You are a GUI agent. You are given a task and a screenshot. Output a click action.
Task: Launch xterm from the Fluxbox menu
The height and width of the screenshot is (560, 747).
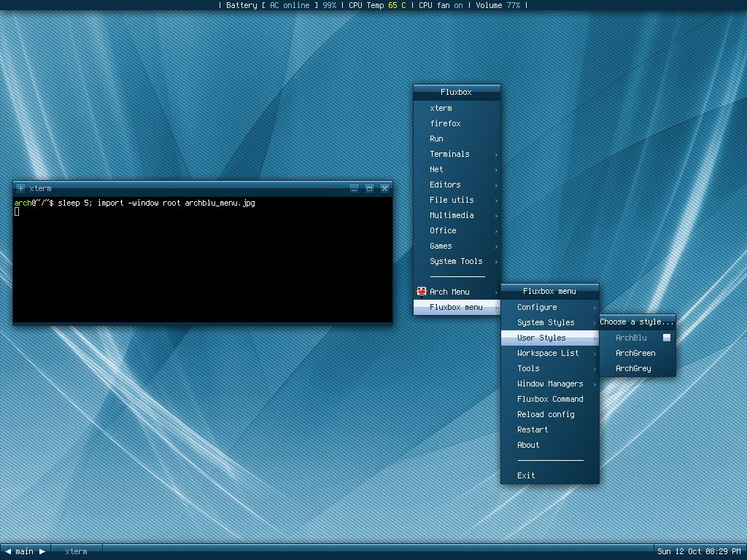pos(457,108)
